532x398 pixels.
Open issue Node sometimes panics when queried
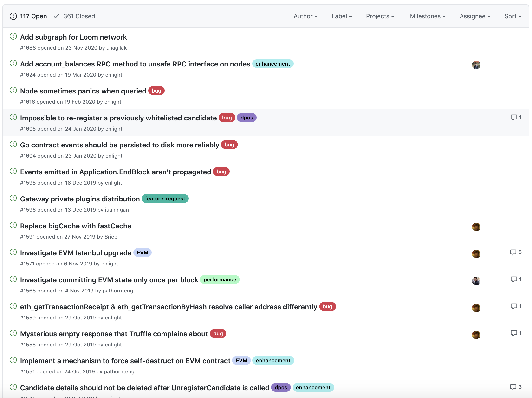point(83,91)
